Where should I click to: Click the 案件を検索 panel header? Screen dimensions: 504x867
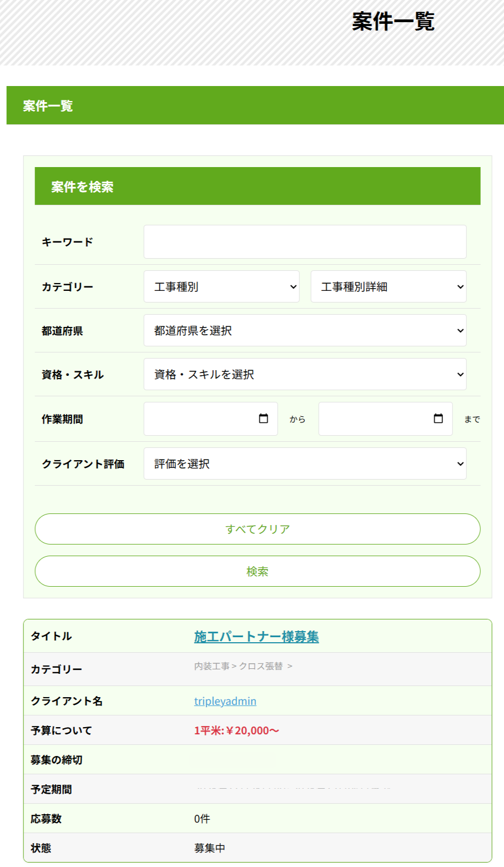258,186
